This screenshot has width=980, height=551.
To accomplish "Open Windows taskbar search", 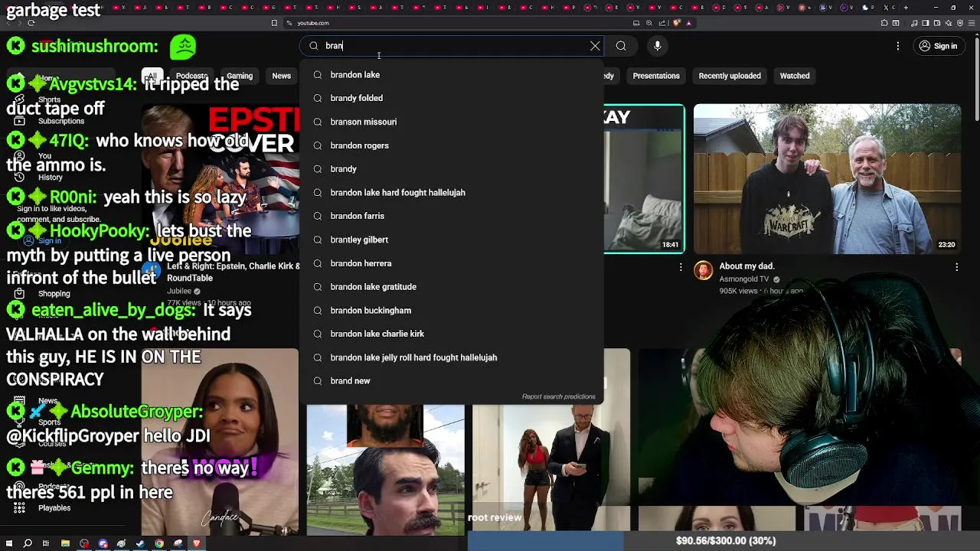I will click(28, 543).
